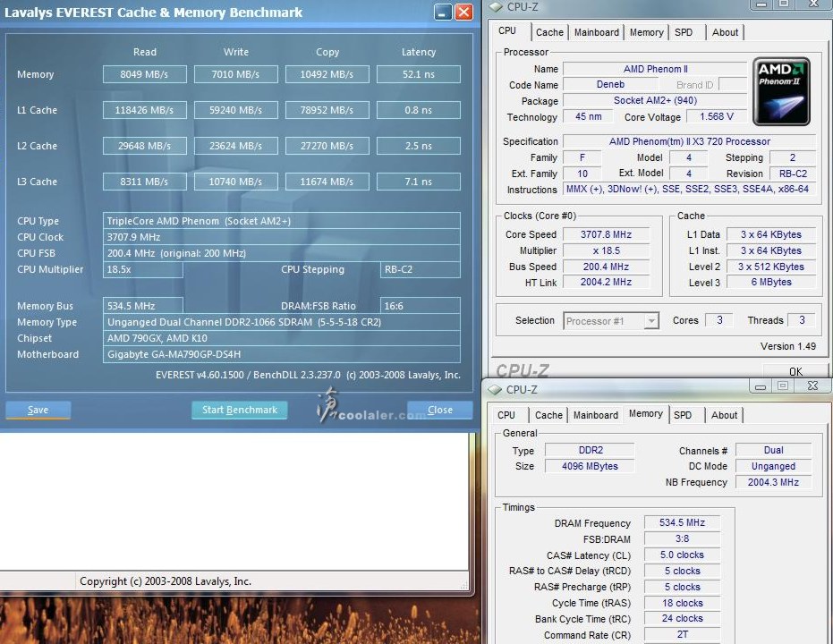Click the L2 Cache Copy value "27270 MB/s"
Screen dimensions: 833x644
327,146
